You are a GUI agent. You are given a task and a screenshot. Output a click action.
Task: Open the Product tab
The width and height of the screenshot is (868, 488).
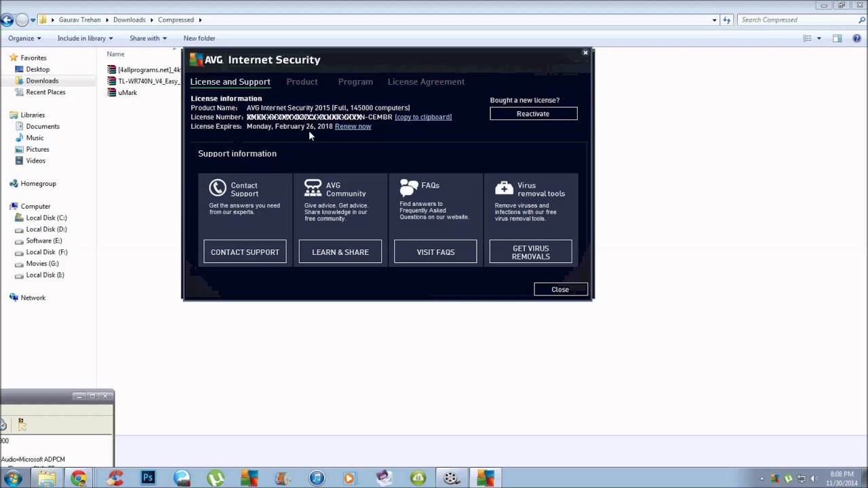click(x=302, y=82)
